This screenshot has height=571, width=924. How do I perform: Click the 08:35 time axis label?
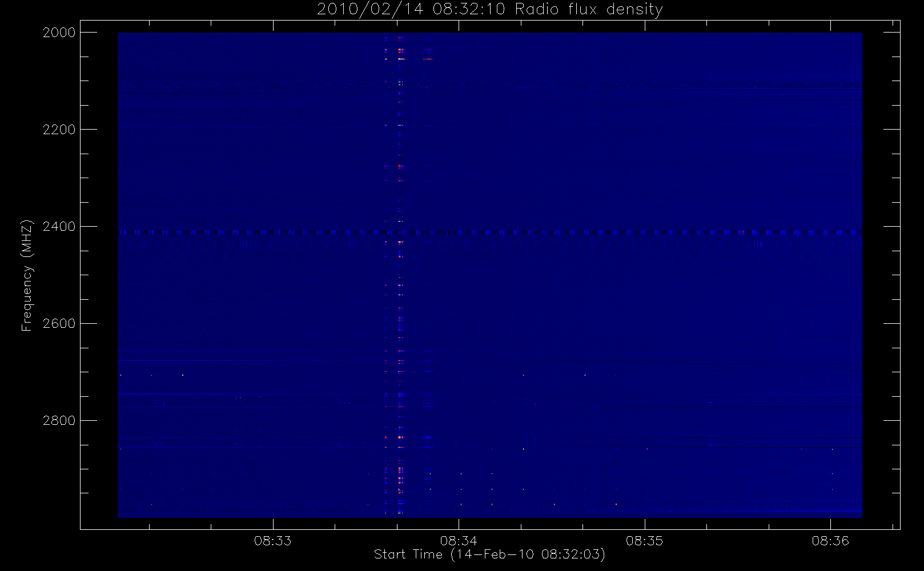(x=645, y=541)
